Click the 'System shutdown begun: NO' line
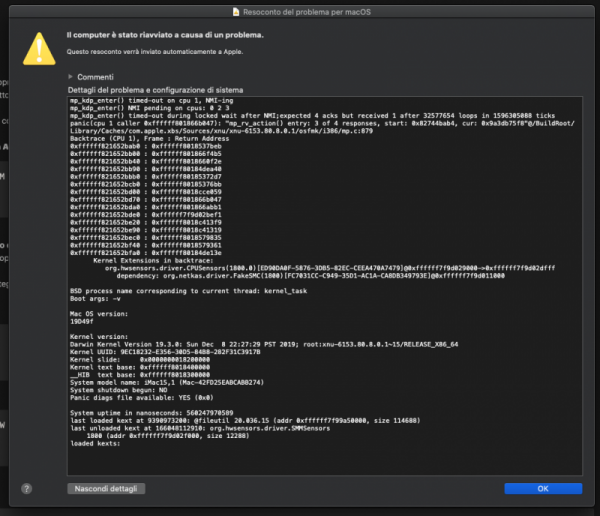The height and width of the screenshot is (516, 600). click(x=119, y=390)
